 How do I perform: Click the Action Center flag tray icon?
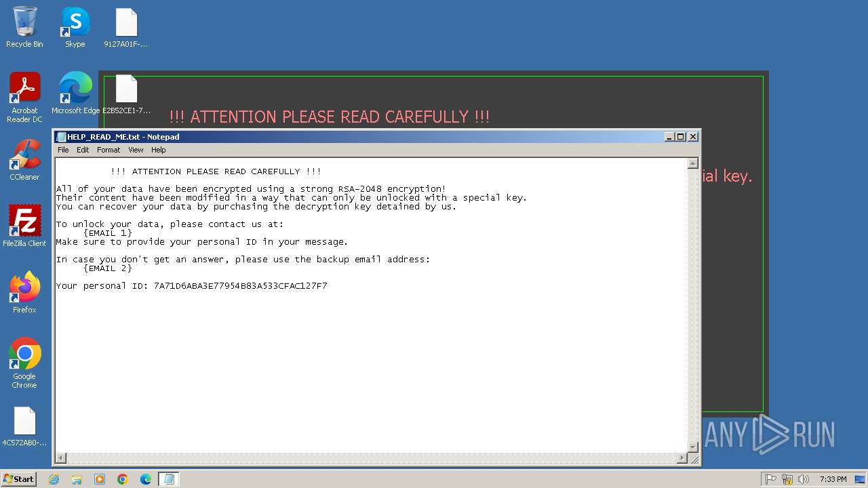coord(771,479)
